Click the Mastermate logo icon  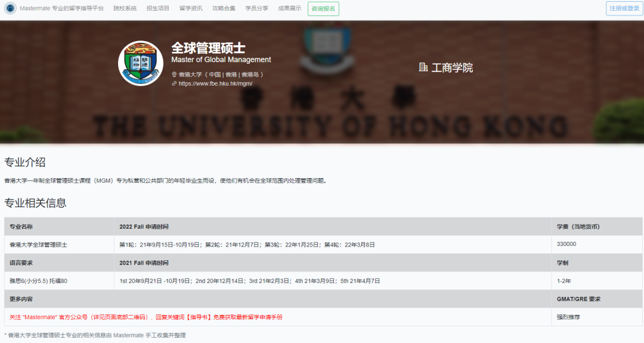(x=10, y=8)
